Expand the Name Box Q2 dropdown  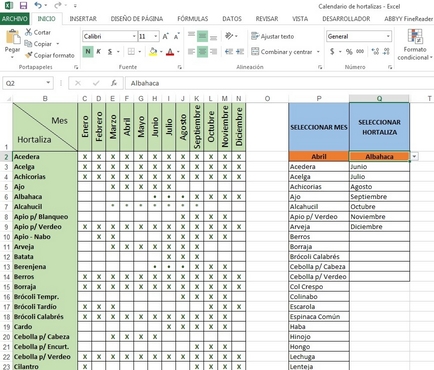point(48,83)
